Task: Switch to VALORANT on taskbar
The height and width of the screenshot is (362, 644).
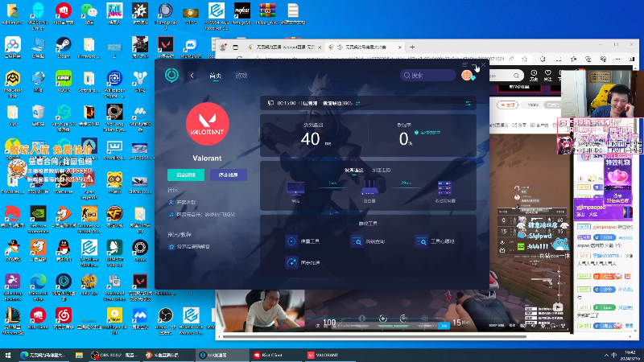Action: pos(330,355)
